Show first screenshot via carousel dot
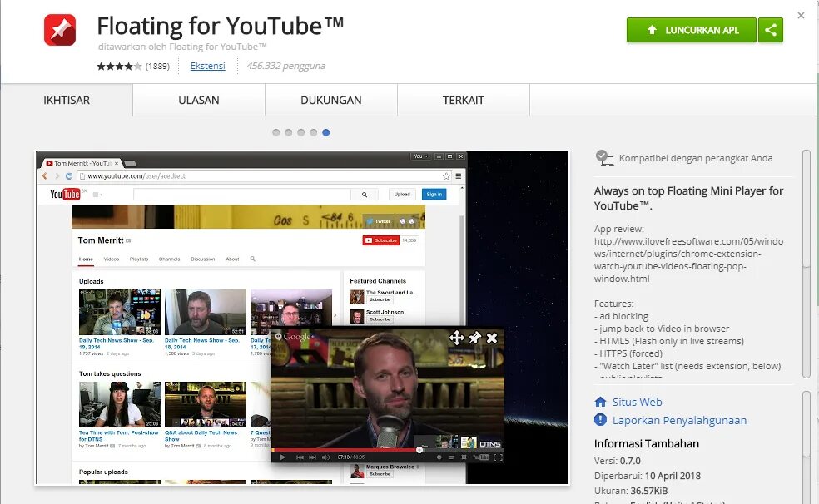 tap(275, 132)
